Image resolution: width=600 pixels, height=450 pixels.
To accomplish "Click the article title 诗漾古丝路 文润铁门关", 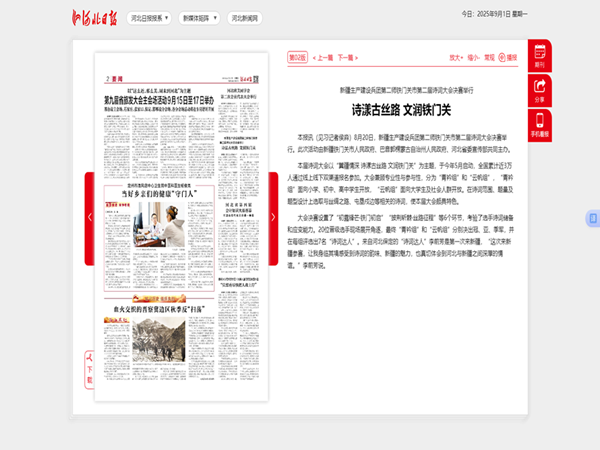I will click(401, 110).
